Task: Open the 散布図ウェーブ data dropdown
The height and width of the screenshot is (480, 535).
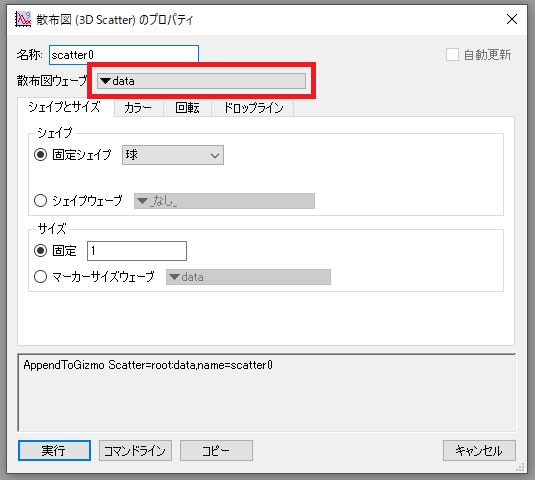Action: pyautogui.click(x=201, y=81)
